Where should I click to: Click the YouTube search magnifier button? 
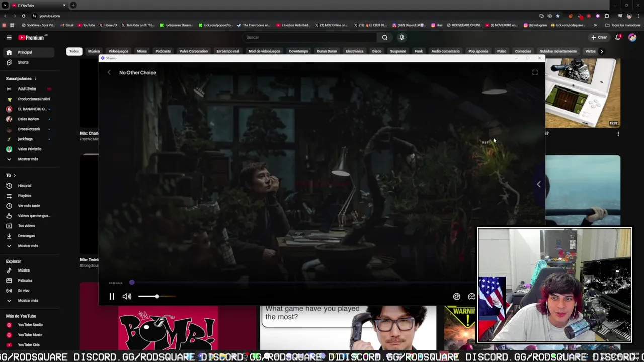(385, 37)
